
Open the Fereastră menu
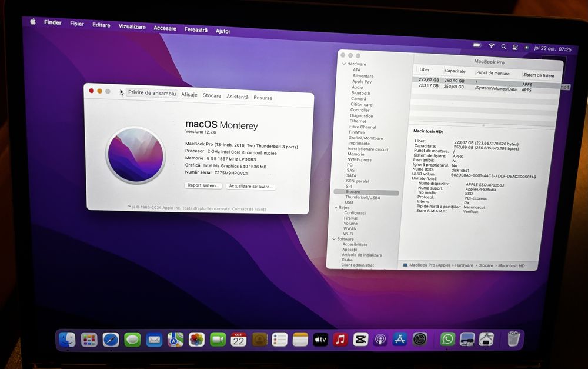click(x=196, y=29)
